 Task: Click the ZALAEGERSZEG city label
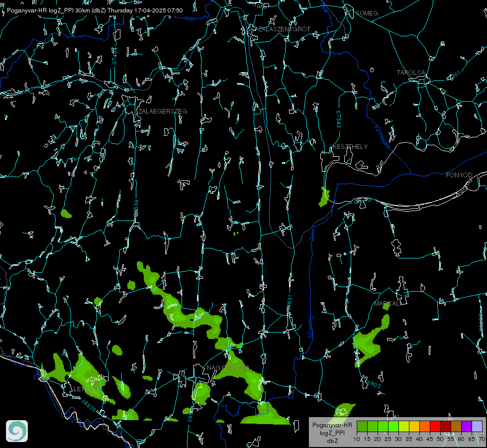[163, 112]
